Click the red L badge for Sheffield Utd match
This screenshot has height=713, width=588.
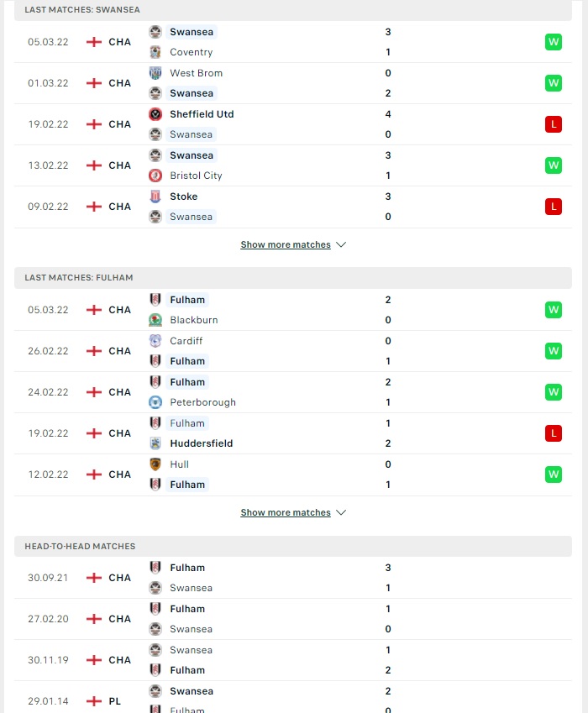point(553,124)
